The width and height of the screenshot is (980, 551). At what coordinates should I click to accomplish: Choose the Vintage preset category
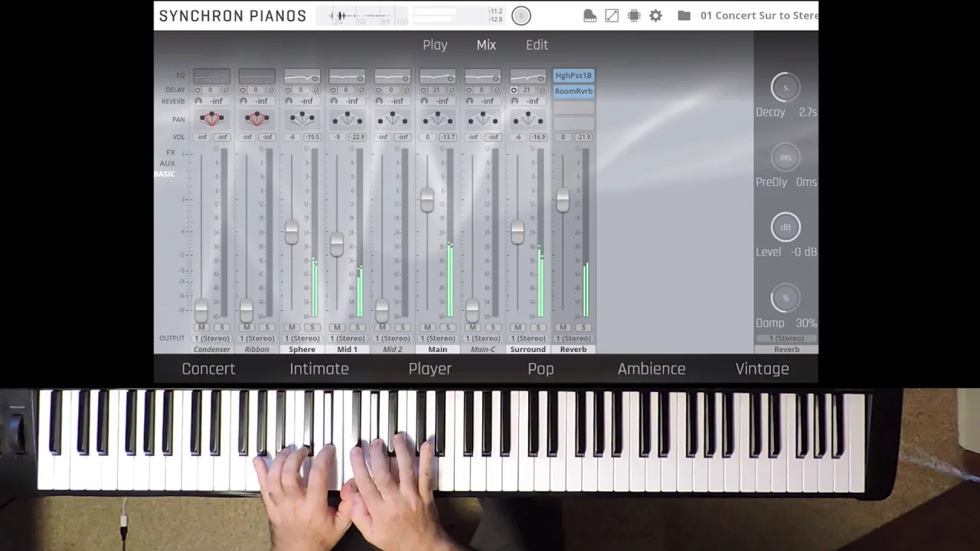pyautogui.click(x=763, y=369)
